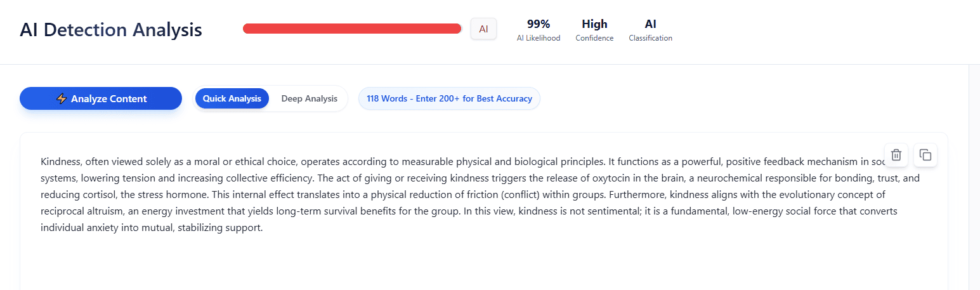This screenshot has width=980, height=290.
Task: Click the phrase 'reciprocal altruism' in the text
Action: click(x=83, y=211)
